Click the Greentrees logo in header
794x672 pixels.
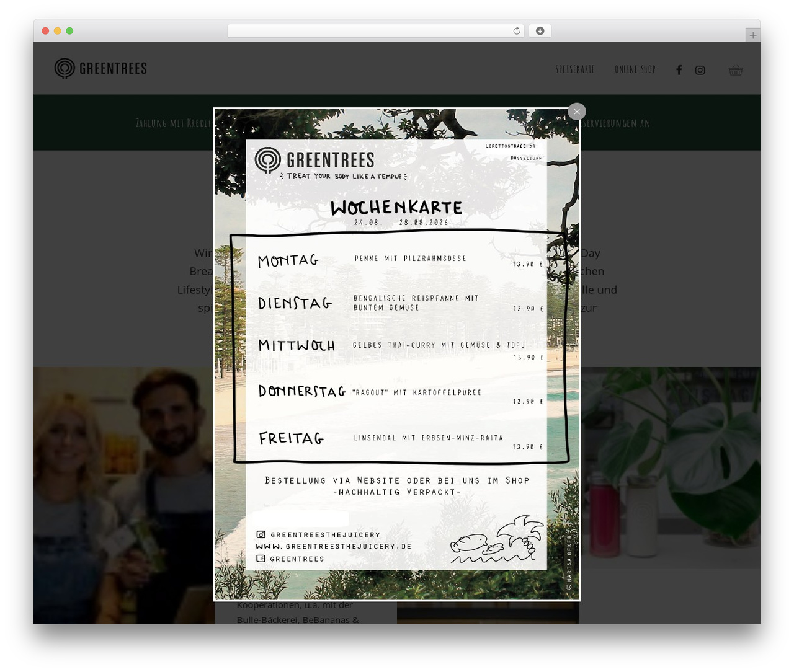click(100, 68)
